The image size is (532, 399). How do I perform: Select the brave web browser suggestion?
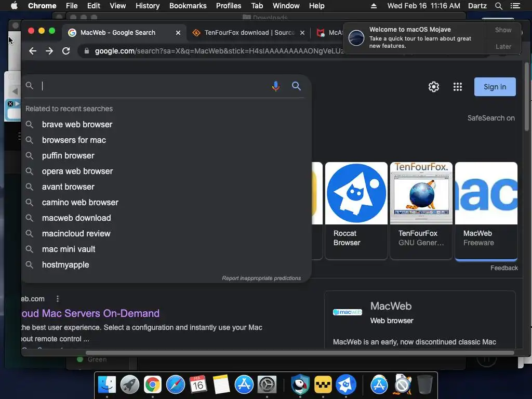click(x=166, y=125)
